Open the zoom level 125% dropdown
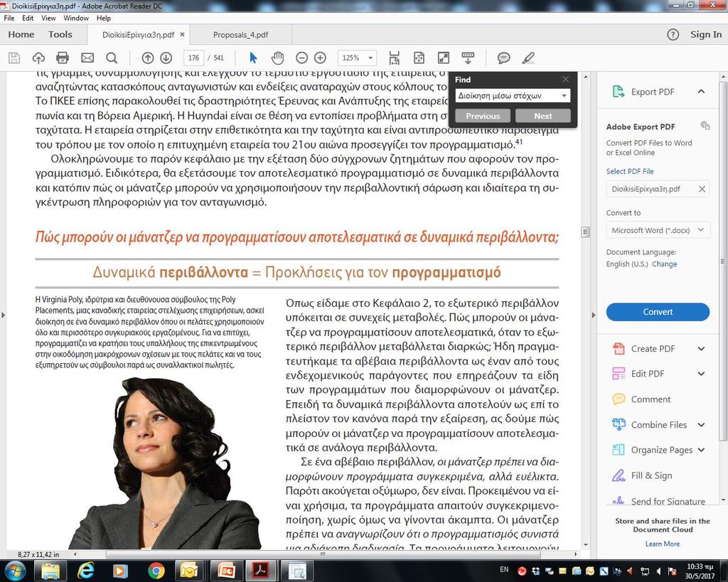The height and width of the screenshot is (582, 728). (370, 58)
